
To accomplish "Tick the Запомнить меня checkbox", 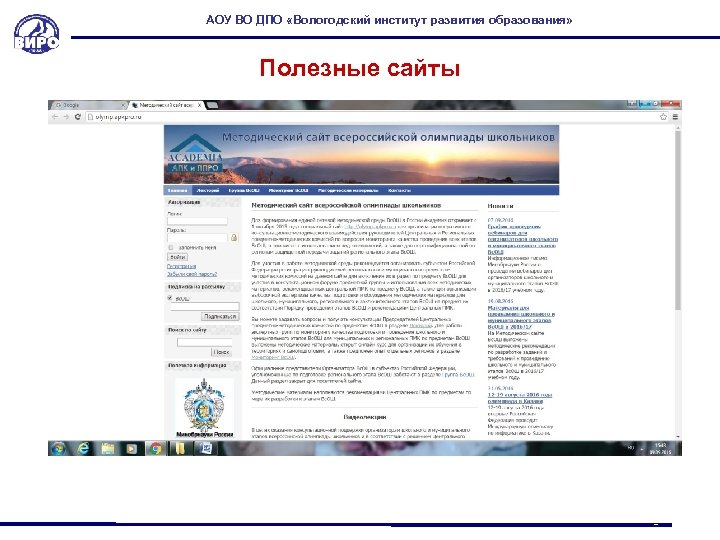I will click(x=171, y=248).
